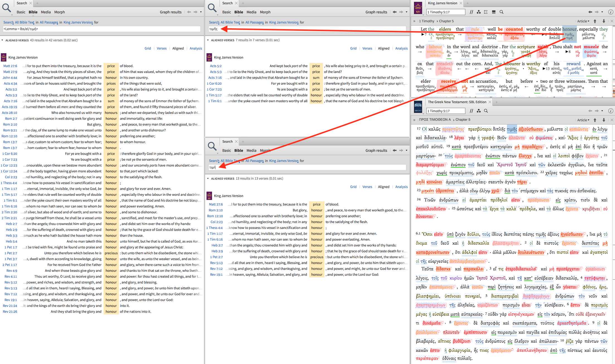Switch to Morph search type in left panel
Image resolution: width=615 pixels, height=364 pixels.
(59, 12)
